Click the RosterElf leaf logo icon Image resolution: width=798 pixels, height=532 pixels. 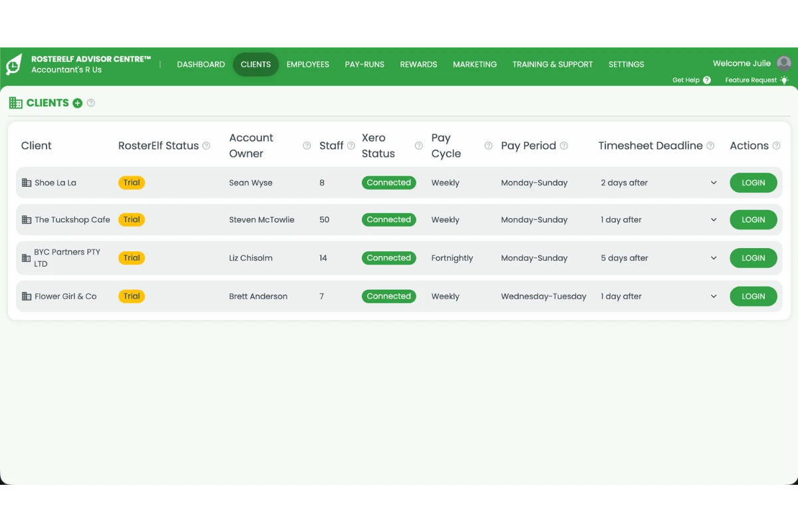click(14, 65)
